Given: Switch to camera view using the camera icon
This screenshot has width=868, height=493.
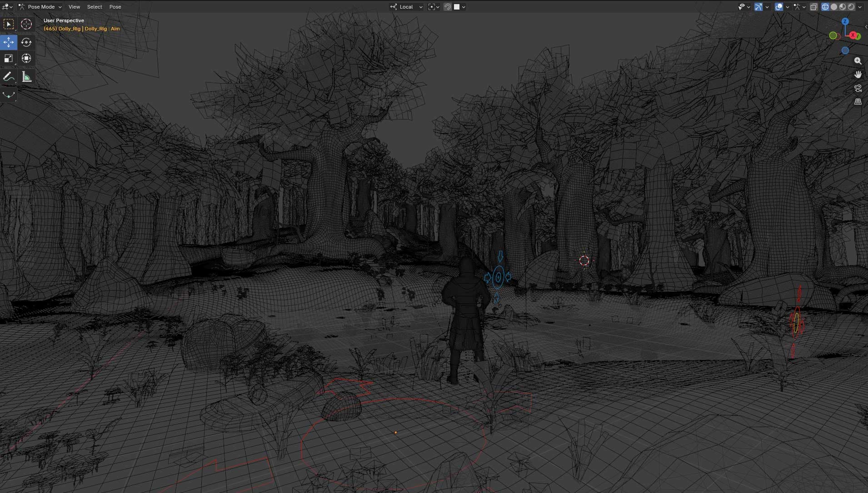Looking at the screenshot, I should [858, 88].
